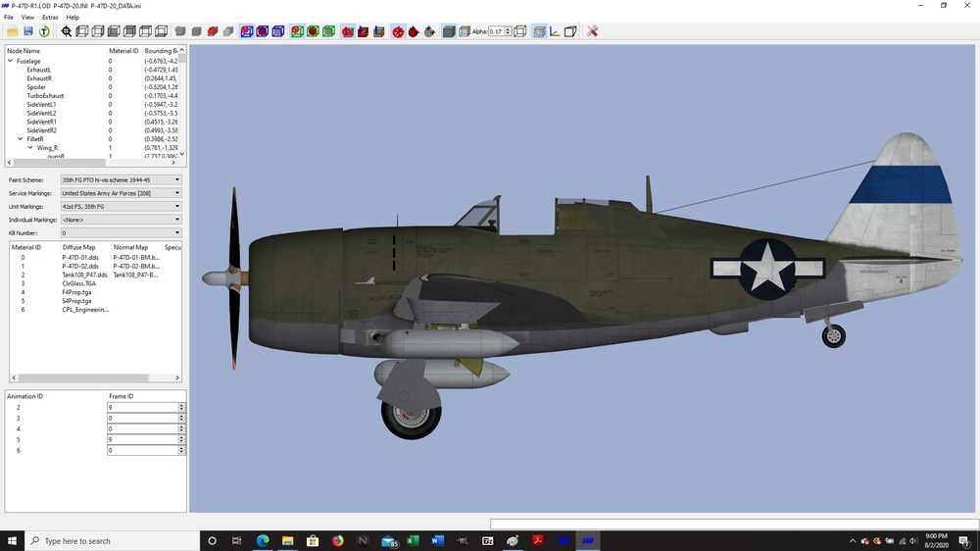Open Firefox from the taskbar

337,540
